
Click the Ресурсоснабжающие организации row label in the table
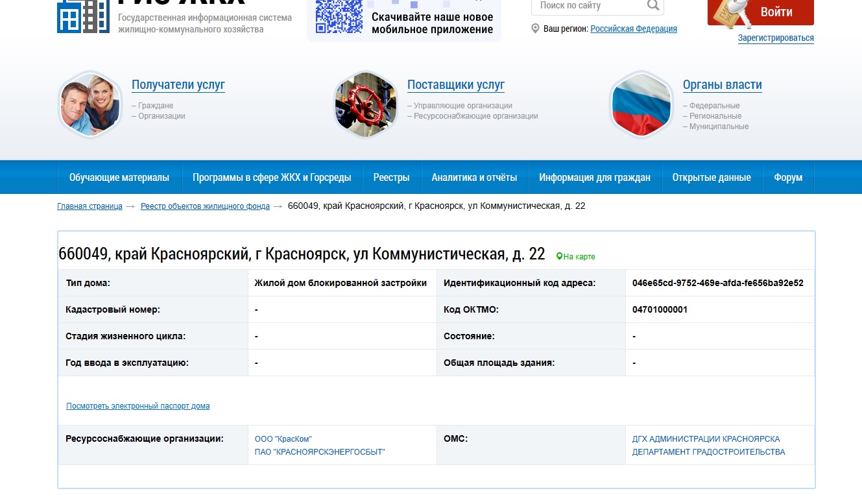click(145, 439)
